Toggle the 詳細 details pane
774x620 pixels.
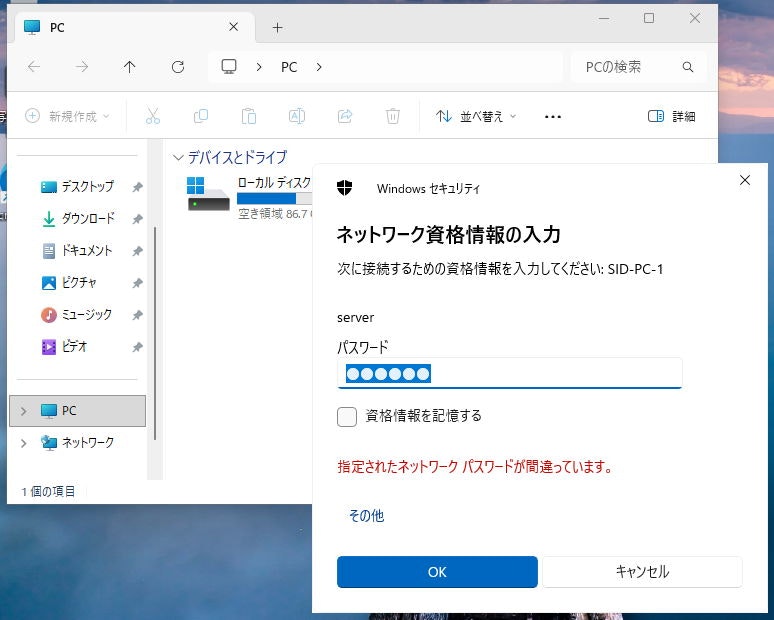(671, 116)
